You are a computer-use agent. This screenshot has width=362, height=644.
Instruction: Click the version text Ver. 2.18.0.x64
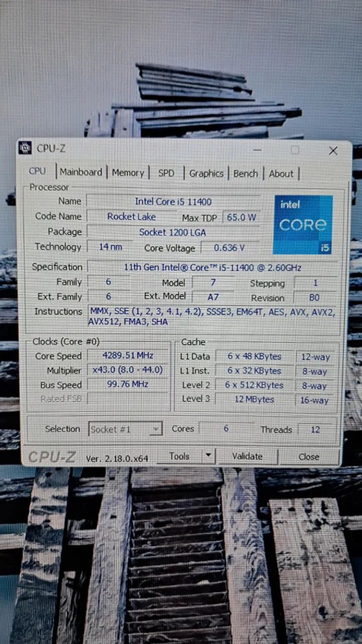pyautogui.click(x=117, y=458)
